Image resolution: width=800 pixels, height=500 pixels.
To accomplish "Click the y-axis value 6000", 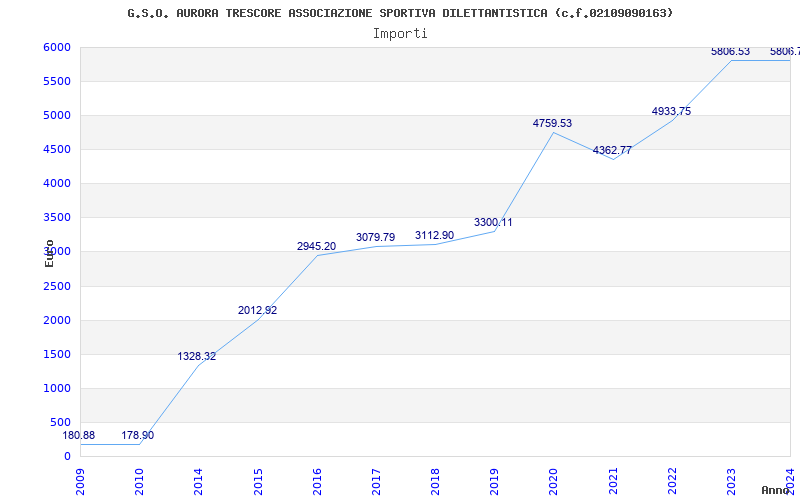I will pos(57,47).
